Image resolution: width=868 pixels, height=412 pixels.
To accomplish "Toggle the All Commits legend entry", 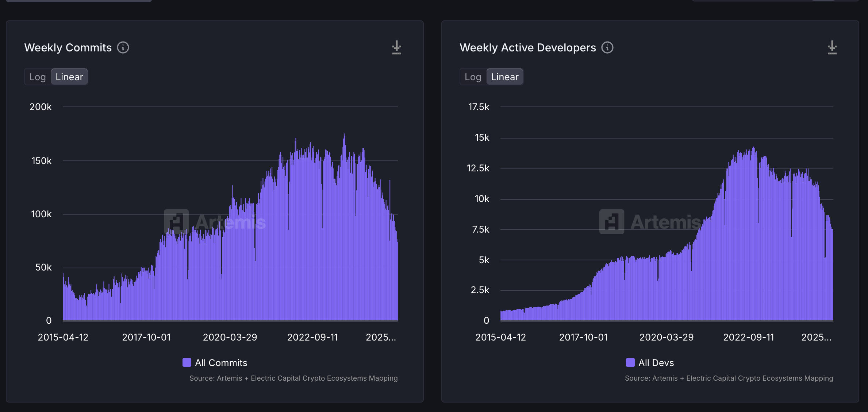I will point(215,362).
